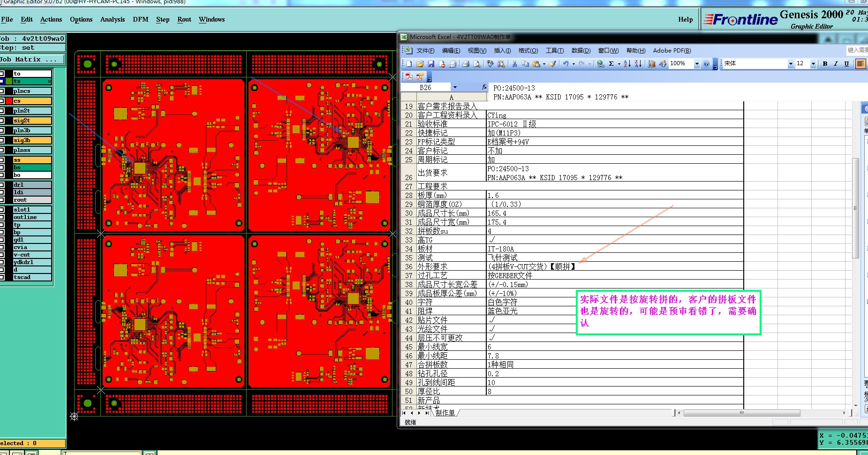Open Excel 格式(O) menu
This screenshot has height=455, width=868.
coord(528,51)
